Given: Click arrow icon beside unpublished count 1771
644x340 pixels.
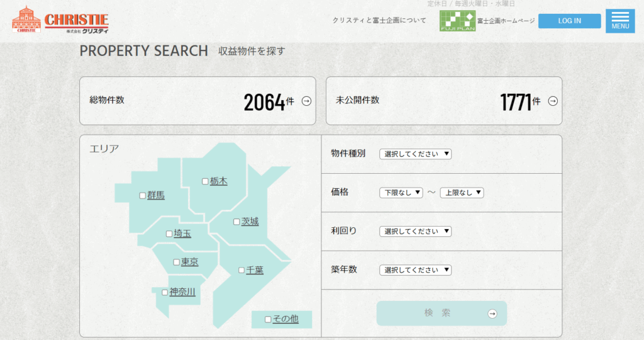Looking at the screenshot, I should point(553,101).
